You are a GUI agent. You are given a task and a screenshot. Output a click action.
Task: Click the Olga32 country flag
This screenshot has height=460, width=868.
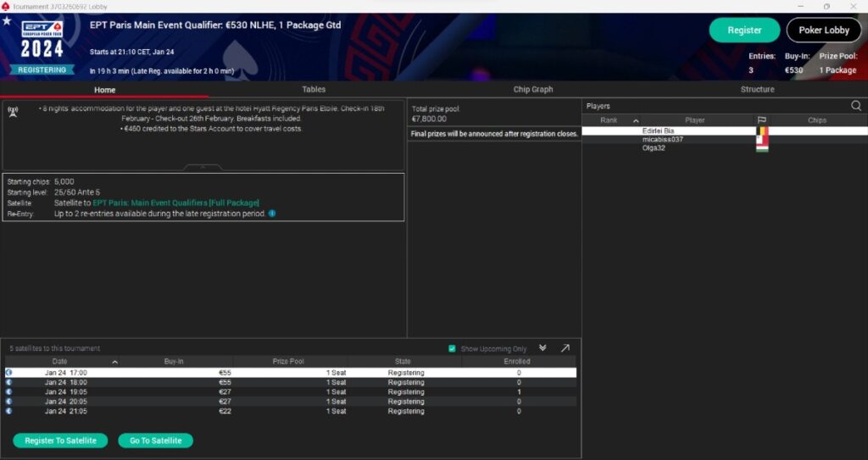762,147
